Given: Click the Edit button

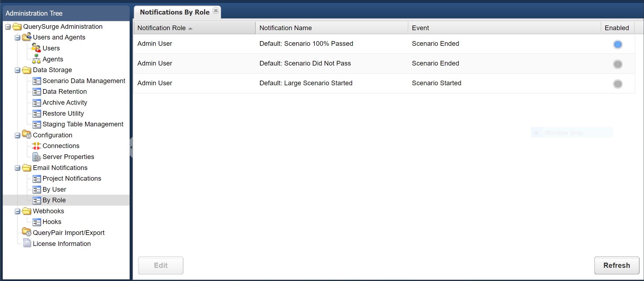Looking at the screenshot, I should [161, 265].
